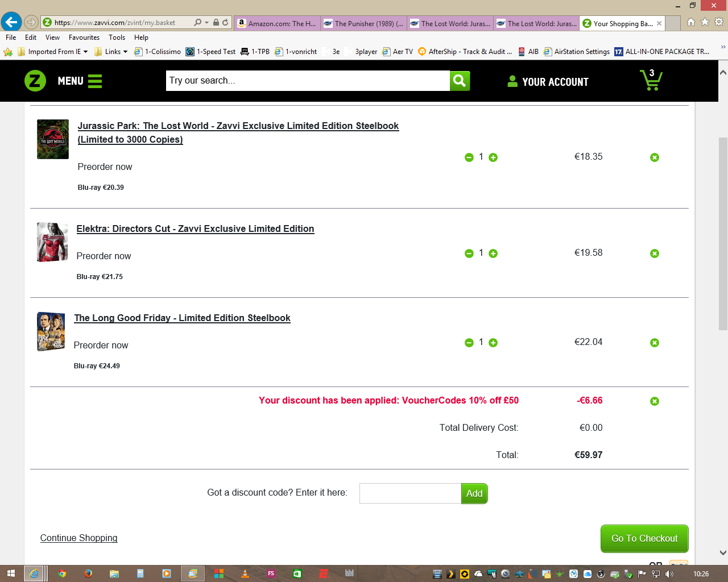Increase quantity of The Long Good Friday
728x582 pixels.
click(493, 343)
